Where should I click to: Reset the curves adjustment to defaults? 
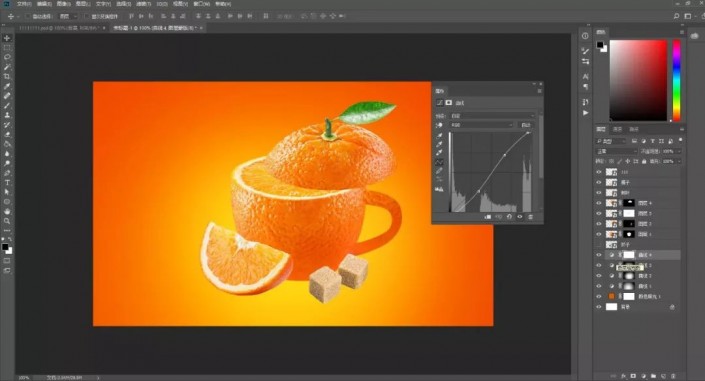click(x=509, y=217)
